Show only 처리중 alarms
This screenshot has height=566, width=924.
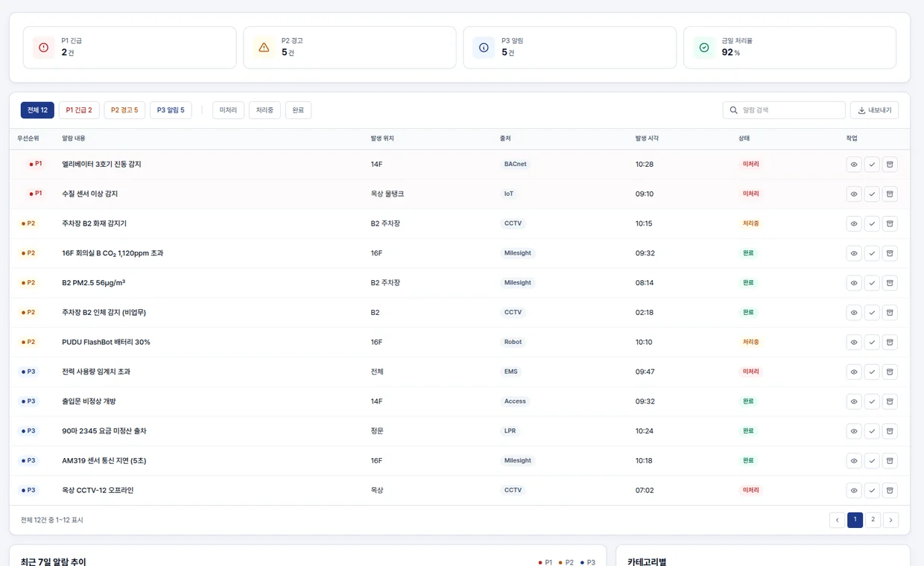pyautogui.click(x=265, y=110)
